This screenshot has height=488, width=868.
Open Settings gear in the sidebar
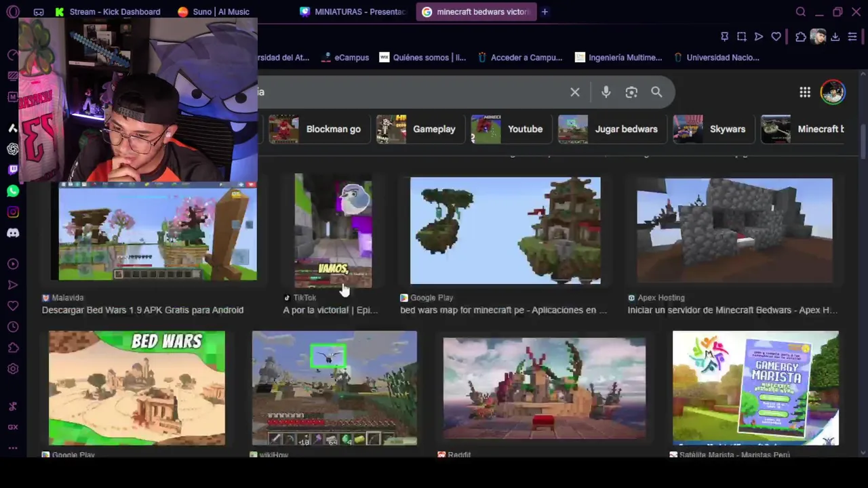coord(12,369)
